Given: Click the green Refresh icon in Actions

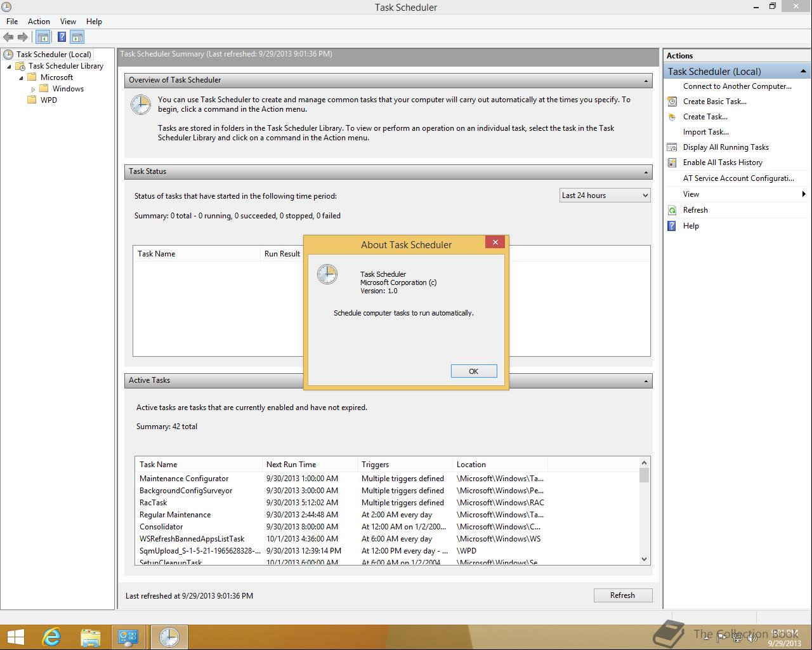Looking at the screenshot, I should click(x=672, y=210).
